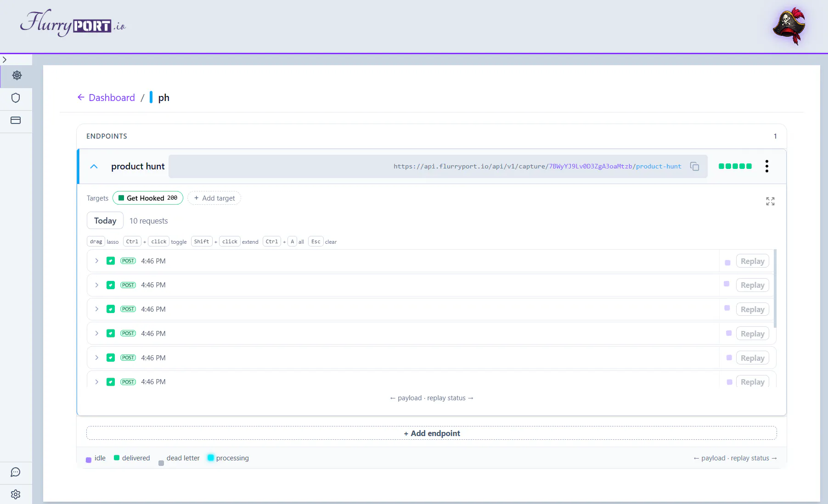Toggle the sixth request's green checkbox
Screen dimensions: 828x504
[x=111, y=382]
